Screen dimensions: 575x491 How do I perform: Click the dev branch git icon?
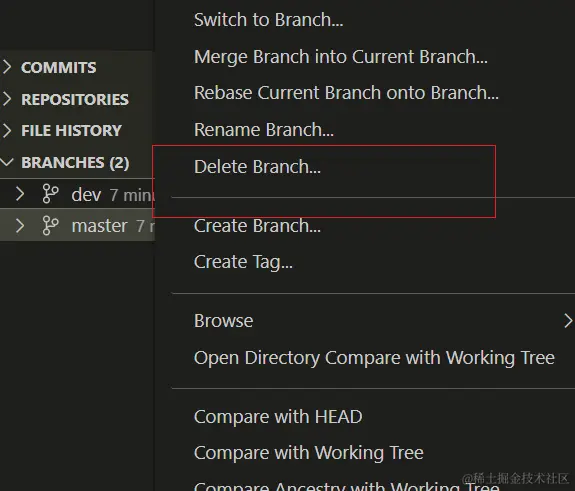point(50,194)
